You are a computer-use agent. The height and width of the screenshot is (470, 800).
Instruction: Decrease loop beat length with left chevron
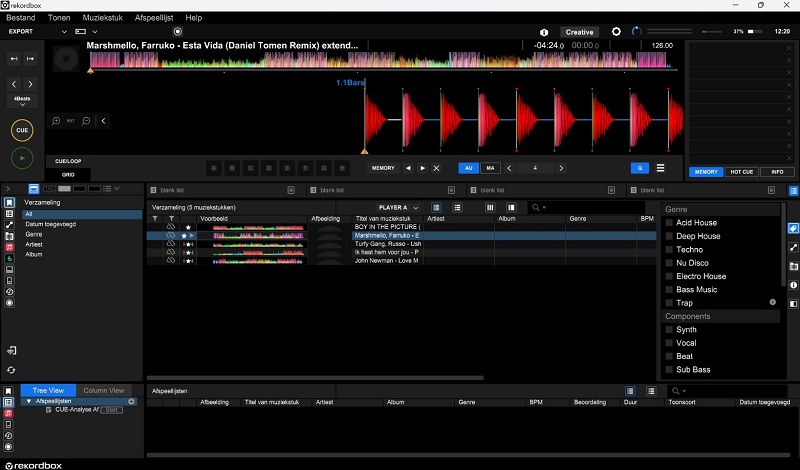click(509, 168)
